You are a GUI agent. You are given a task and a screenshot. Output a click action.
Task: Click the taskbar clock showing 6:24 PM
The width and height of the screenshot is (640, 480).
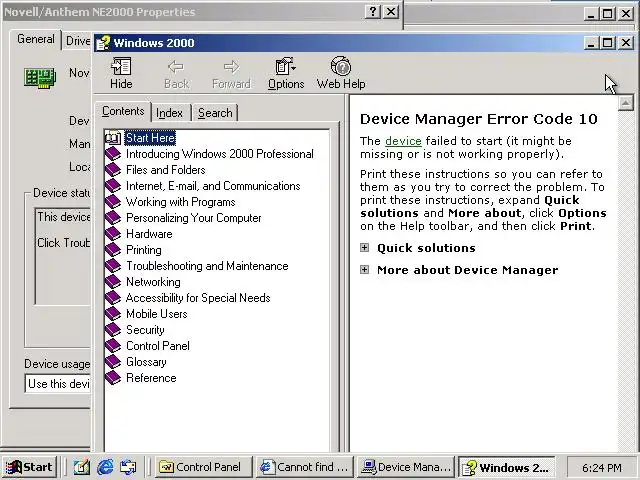point(602,467)
